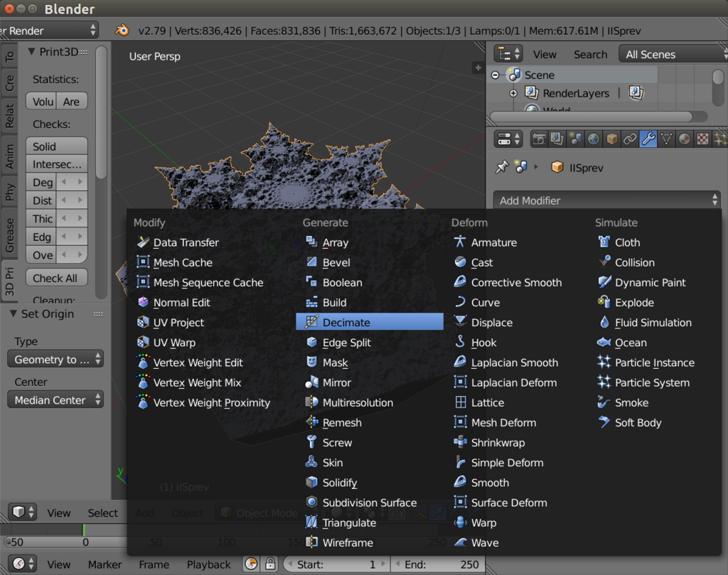Image resolution: width=728 pixels, height=575 pixels.
Task: Click the Area statistics button
Action: tap(72, 101)
